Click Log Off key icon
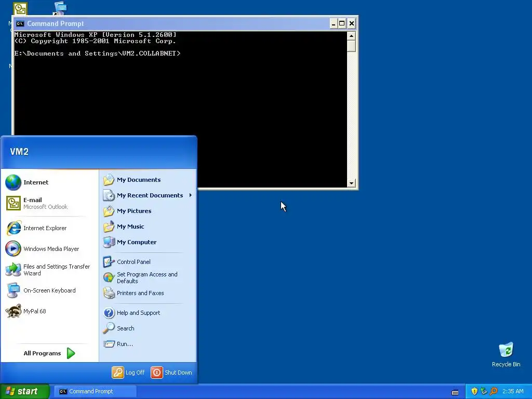 118,373
